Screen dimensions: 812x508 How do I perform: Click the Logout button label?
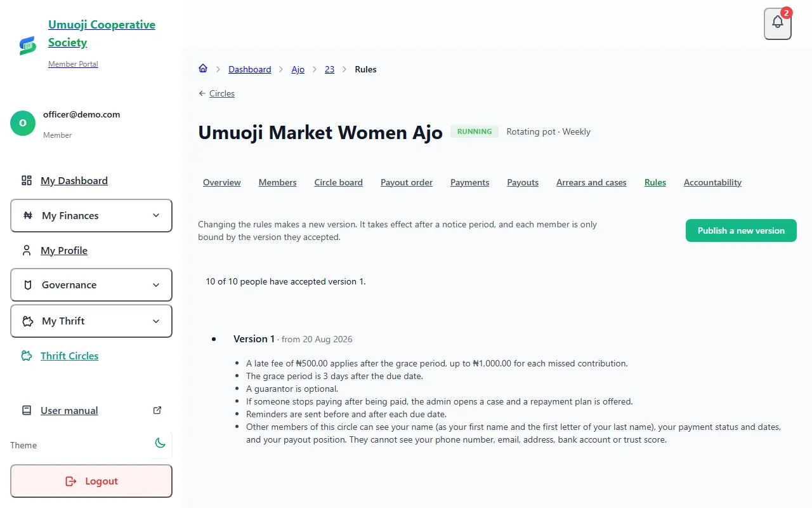[x=101, y=481]
